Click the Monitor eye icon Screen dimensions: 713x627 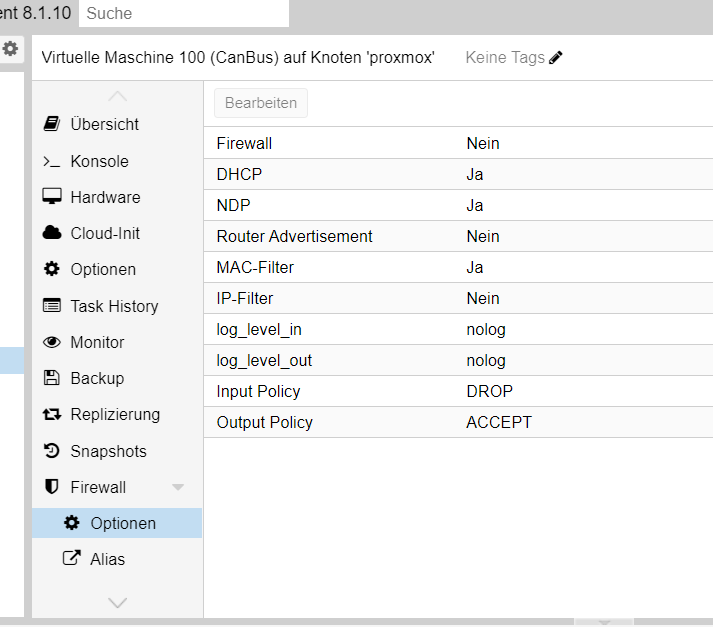click(x=51, y=342)
